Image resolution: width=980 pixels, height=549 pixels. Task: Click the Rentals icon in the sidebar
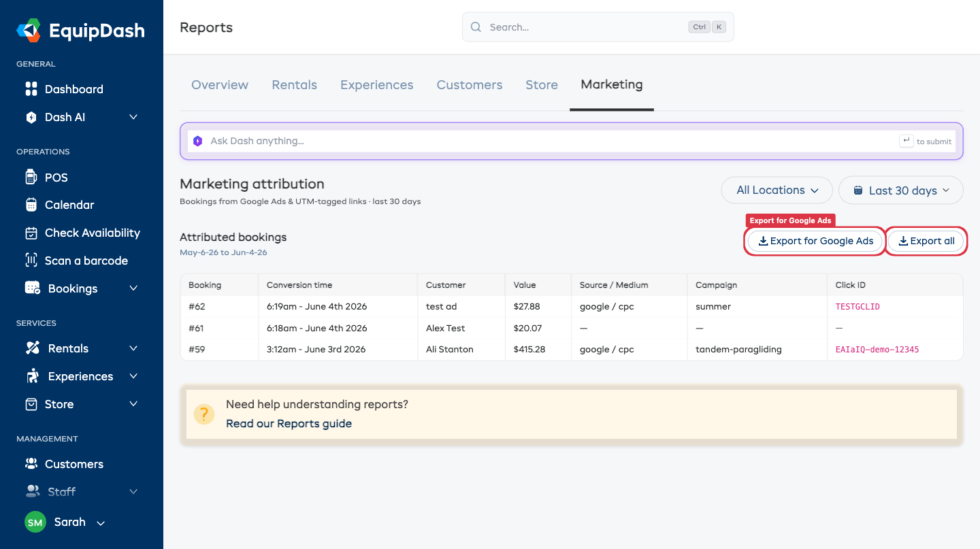pyautogui.click(x=32, y=348)
